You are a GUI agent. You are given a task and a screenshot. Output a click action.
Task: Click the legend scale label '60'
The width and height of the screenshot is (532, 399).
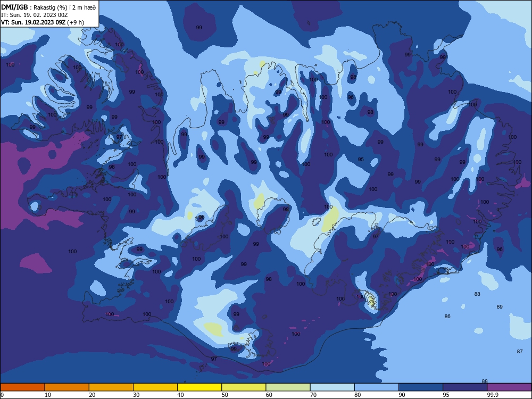(269, 395)
